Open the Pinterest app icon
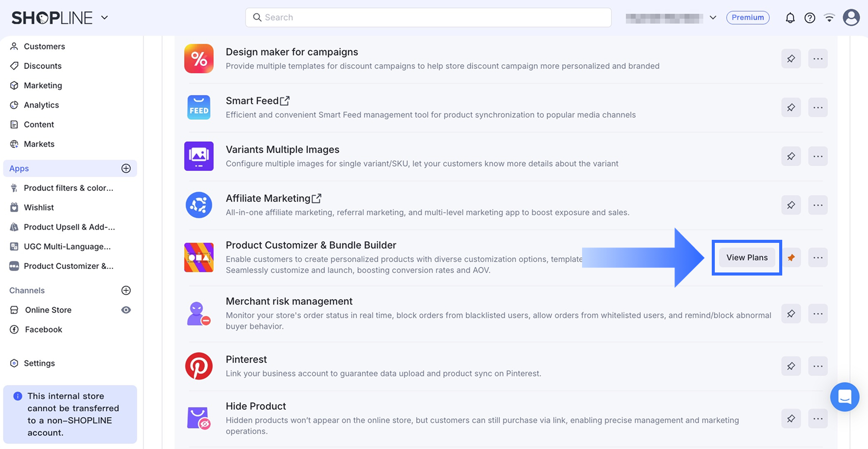Image resolution: width=868 pixels, height=449 pixels. tap(199, 366)
